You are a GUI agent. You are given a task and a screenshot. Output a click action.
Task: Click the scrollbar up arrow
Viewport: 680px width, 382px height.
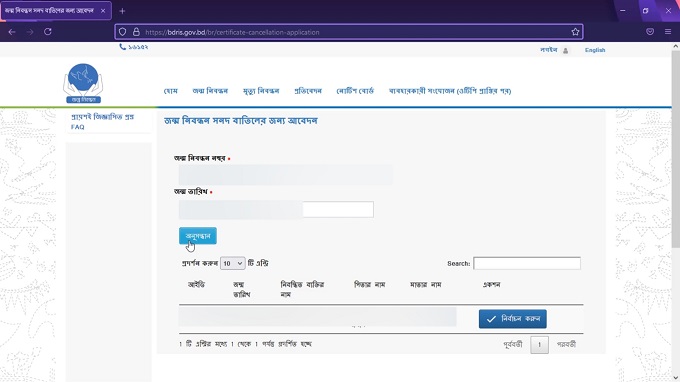[x=676, y=46]
